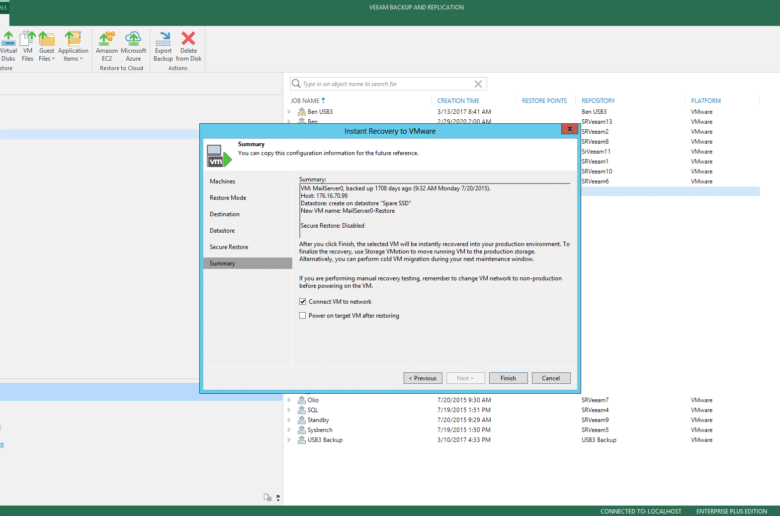The image size is (780, 516).
Task: Click Delete from Disk icon
Action: tap(189, 46)
